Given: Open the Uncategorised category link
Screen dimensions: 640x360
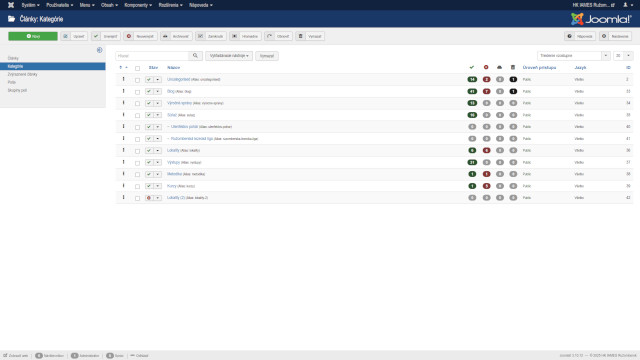Looking at the screenshot, I should pos(178,79).
